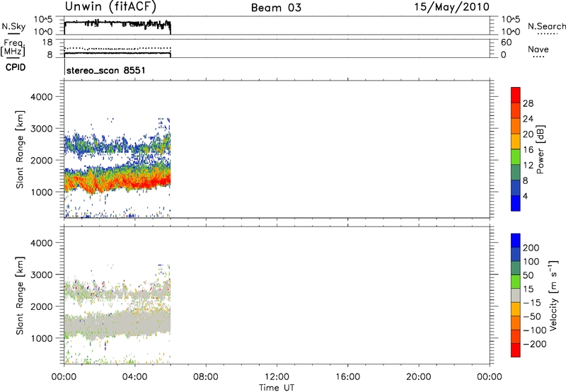
Task: Click the '3000' tick in velocity panel
Action: tap(41, 275)
